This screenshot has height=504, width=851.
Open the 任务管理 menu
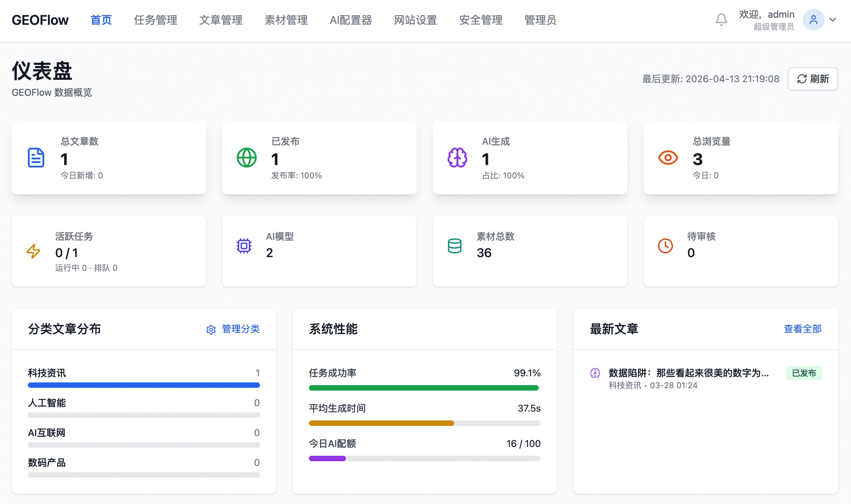tap(156, 20)
